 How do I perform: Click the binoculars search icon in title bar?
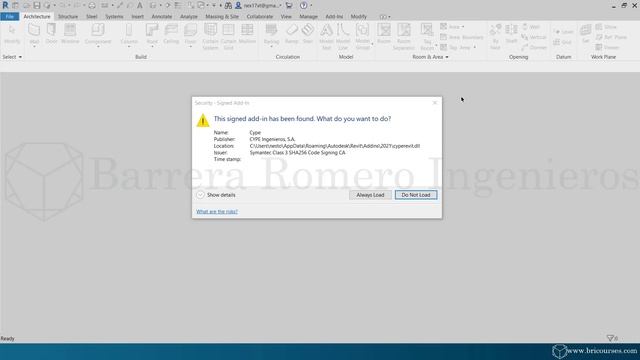[228, 5]
